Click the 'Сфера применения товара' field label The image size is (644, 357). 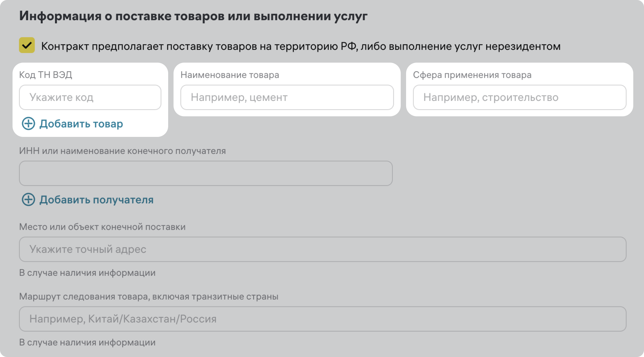click(x=472, y=75)
